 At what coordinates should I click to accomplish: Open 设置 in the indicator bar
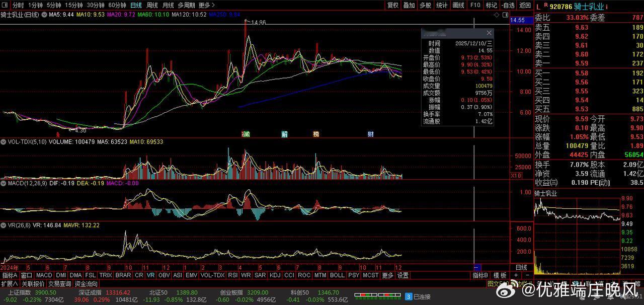403,275
